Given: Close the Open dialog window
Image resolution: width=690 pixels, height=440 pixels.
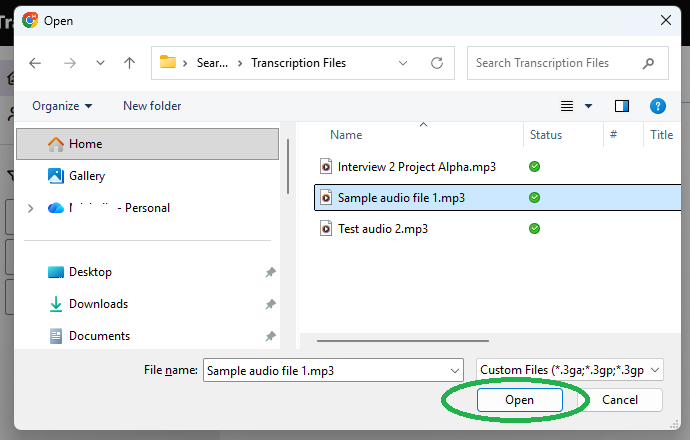Looking at the screenshot, I should coord(666,20).
